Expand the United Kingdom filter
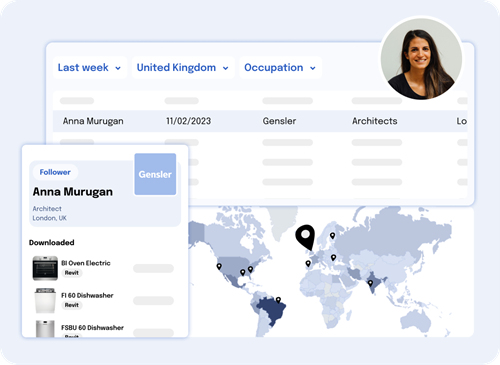The width and height of the screenshot is (500, 365). pos(183,68)
